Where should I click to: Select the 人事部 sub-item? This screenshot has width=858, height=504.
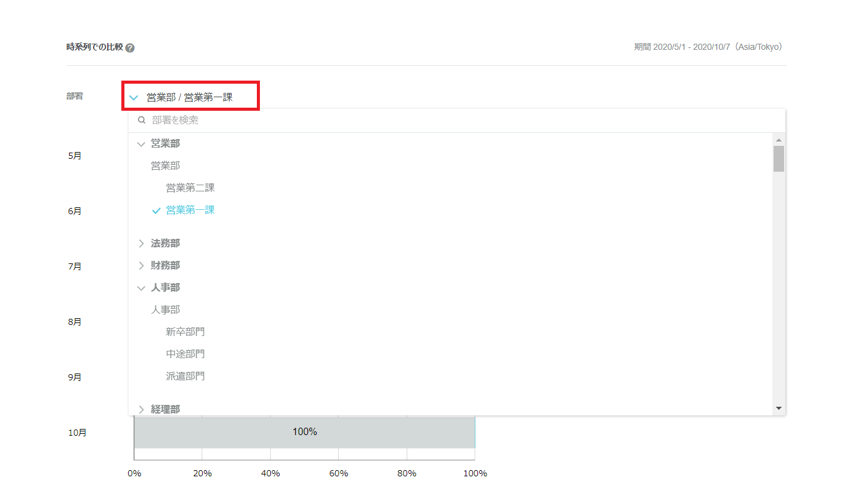[x=166, y=310]
